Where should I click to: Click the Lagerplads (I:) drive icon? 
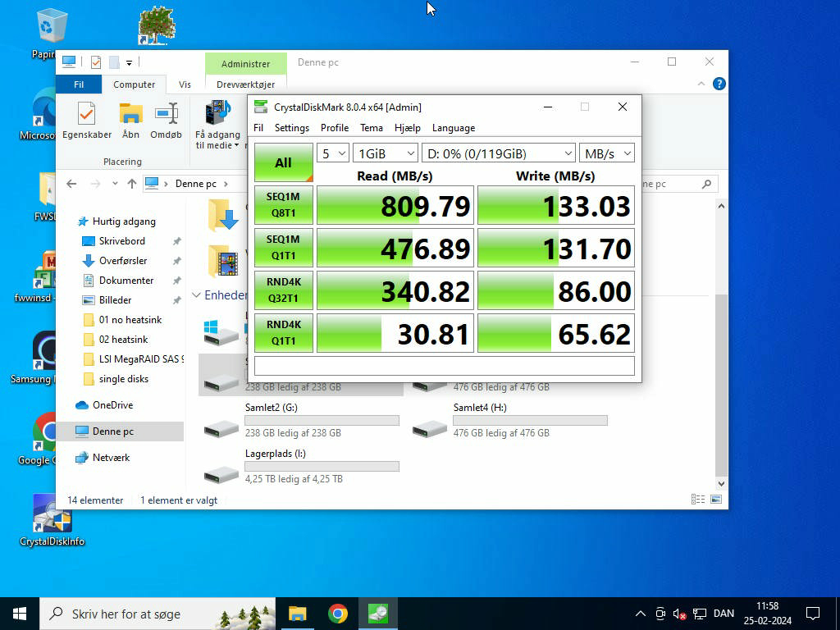tap(221, 473)
